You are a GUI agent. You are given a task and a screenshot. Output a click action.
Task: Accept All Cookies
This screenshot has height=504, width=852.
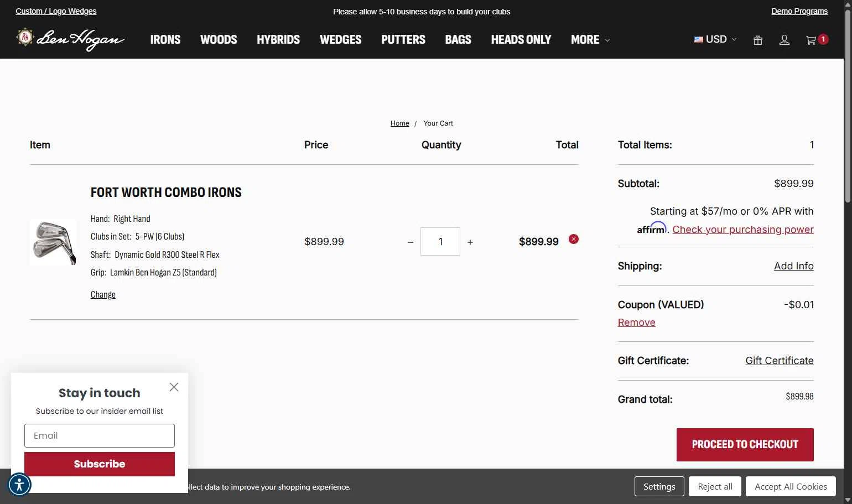(x=791, y=486)
